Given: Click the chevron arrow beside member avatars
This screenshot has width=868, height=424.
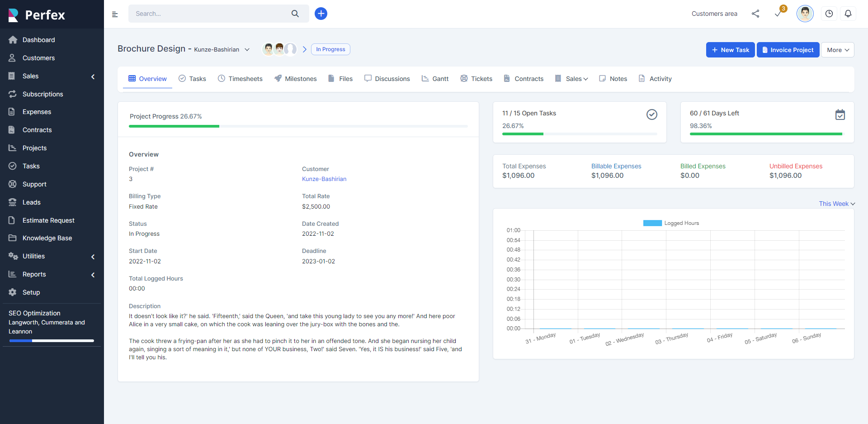Looking at the screenshot, I should [305, 49].
